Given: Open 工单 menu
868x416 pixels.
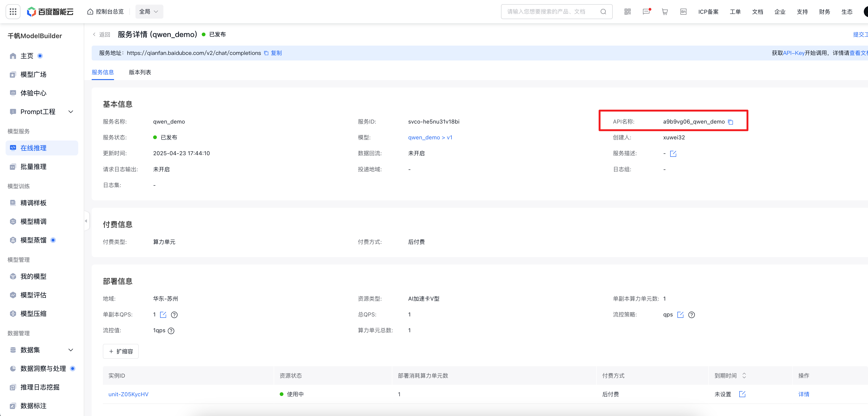Looking at the screenshot, I should click(735, 12).
